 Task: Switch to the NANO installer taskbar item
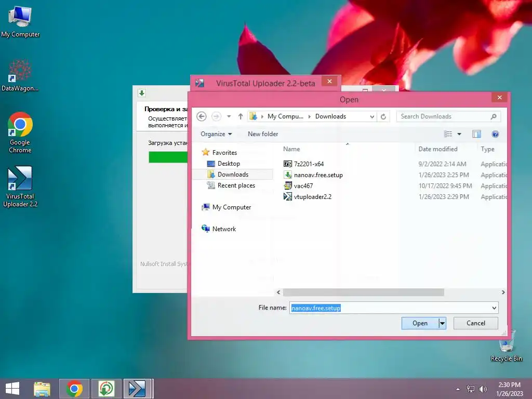(x=106, y=389)
